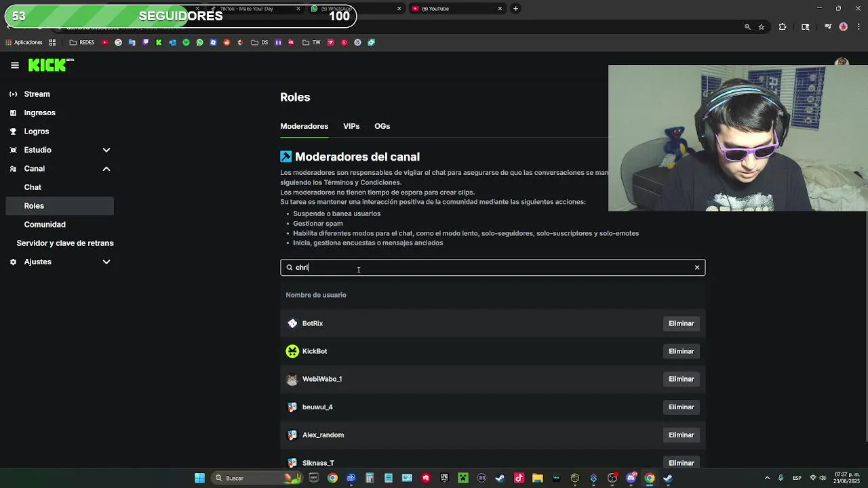Switch to the OGs tab

coord(382,126)
